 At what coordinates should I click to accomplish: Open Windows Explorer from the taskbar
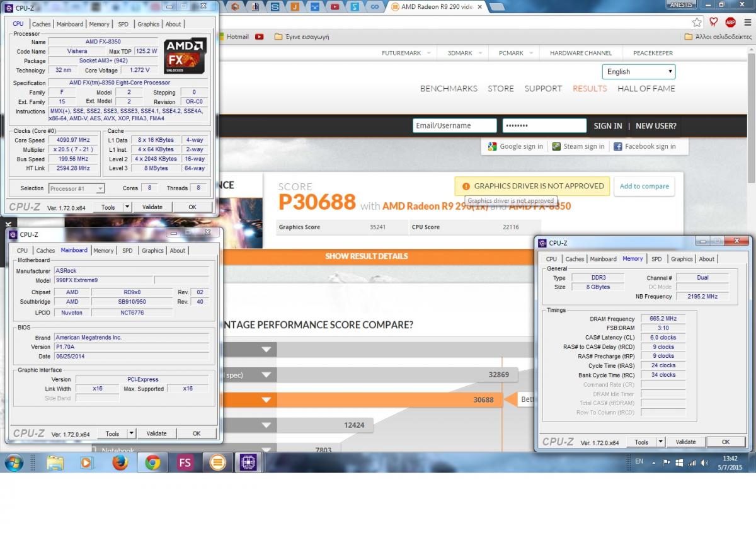pos(55,463)
